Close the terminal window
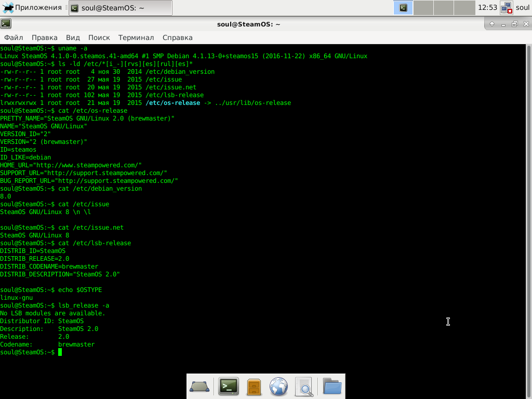This screenshot has height=399, width=532. pos(526,24)
